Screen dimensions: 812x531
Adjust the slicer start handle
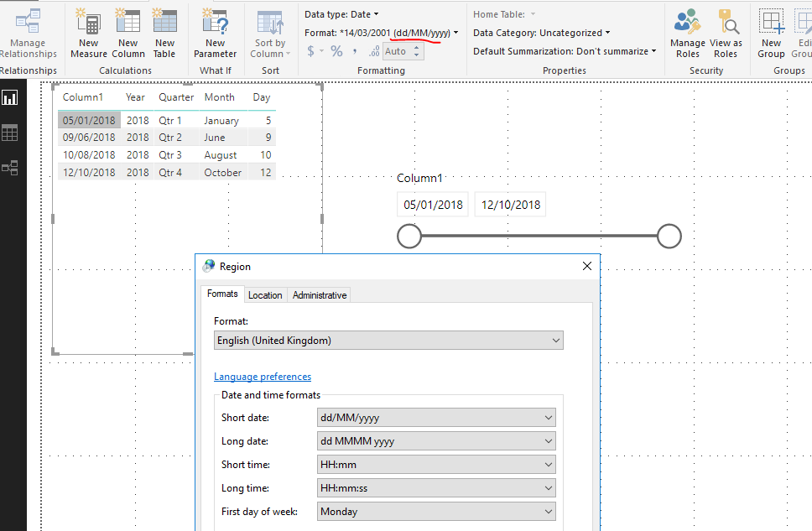point(409,237)
